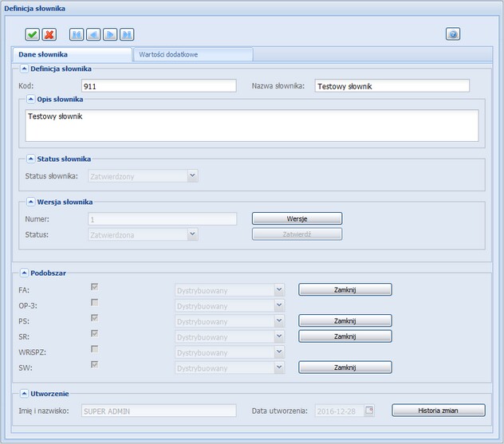Image resolution: width=504 pixels, height=444 pixels.
Task: Go to the previous record
Action: (93, 34)
